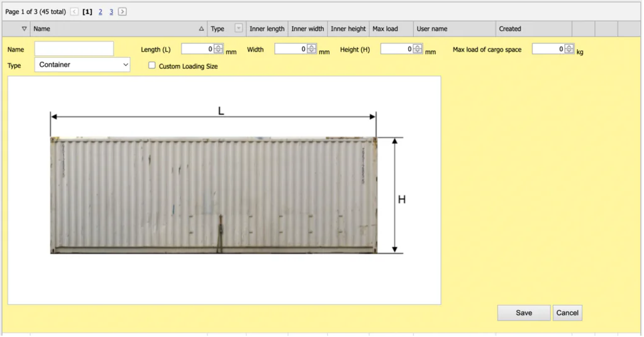Open page 2 of results
The width and height of the screenshot is (644, 337).
(100, 12)
